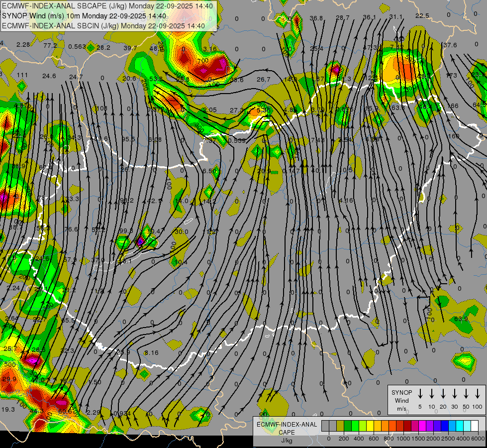487x448 pixels.
Task: Click the ECMWF-INDEX-ANAL CAPE legend label
Action: click(x=287, y=429)
